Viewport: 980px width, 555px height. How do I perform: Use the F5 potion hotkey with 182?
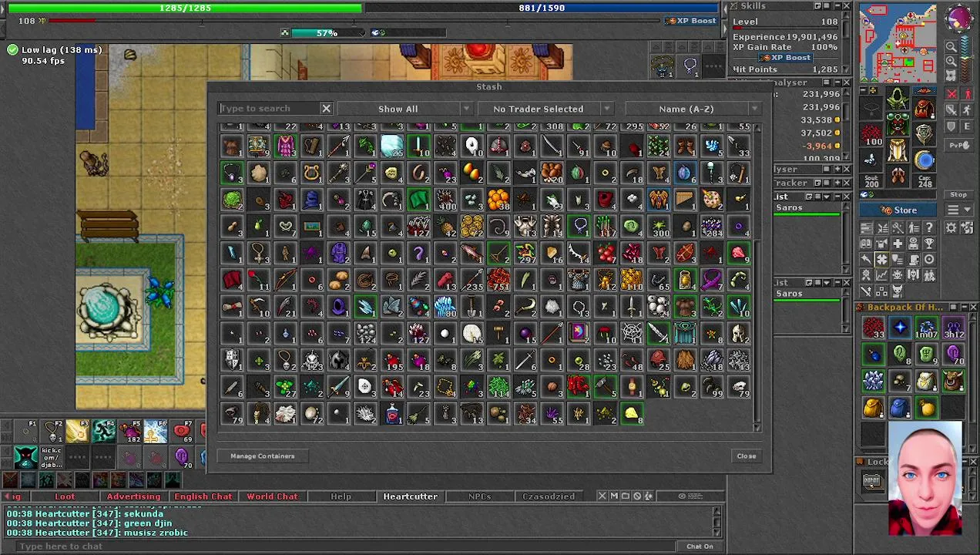(x=130, y=432)
